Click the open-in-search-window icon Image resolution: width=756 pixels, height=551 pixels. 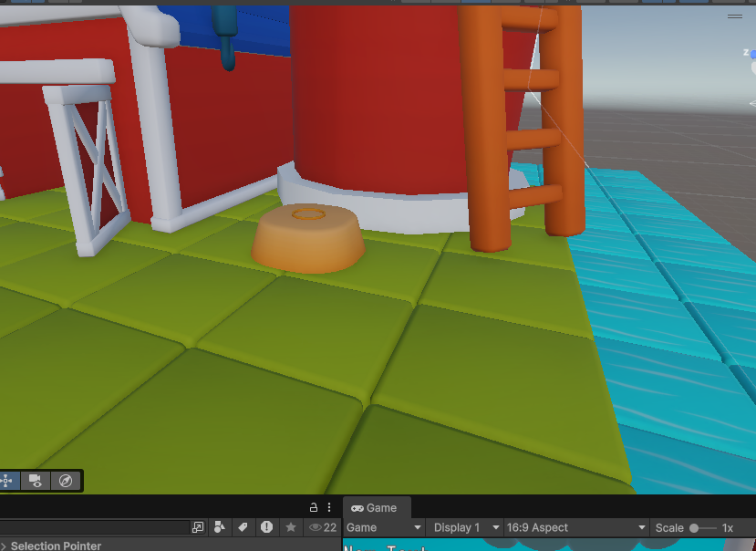pyautogui.click(x=198, y=527)
